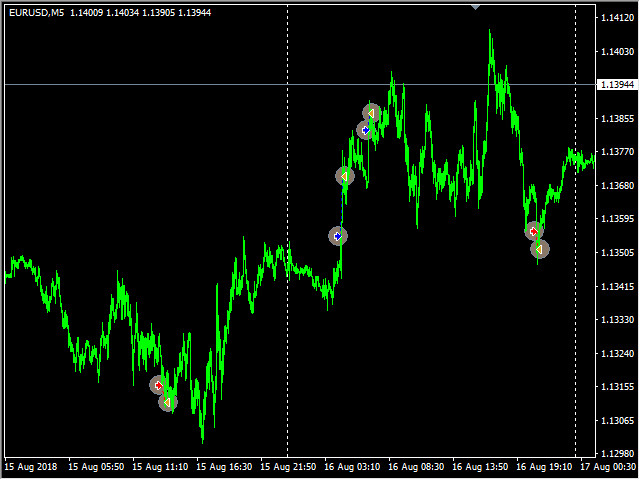Select the red sell arrow on 16 Aug 19:10
Screen dimensions: 640x480
pyautogui.click(x=533, y=231)
